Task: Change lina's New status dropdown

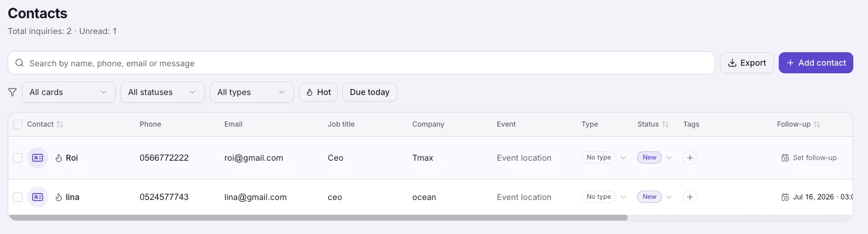Action: 655,197
